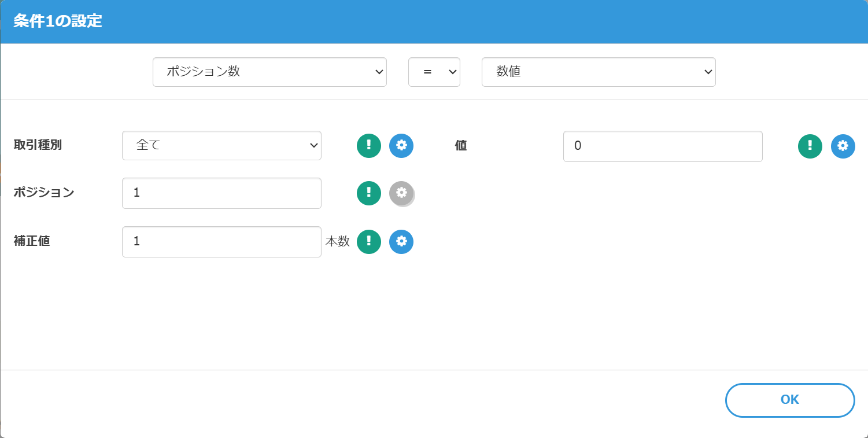Click the gray gear icon for ポジション
This screenshot has height=438, width=868.
click(401, 193)
